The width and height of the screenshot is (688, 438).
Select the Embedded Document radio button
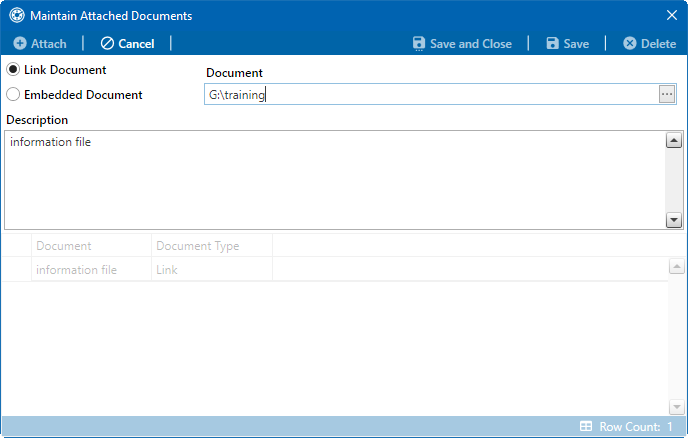point(13,94)
